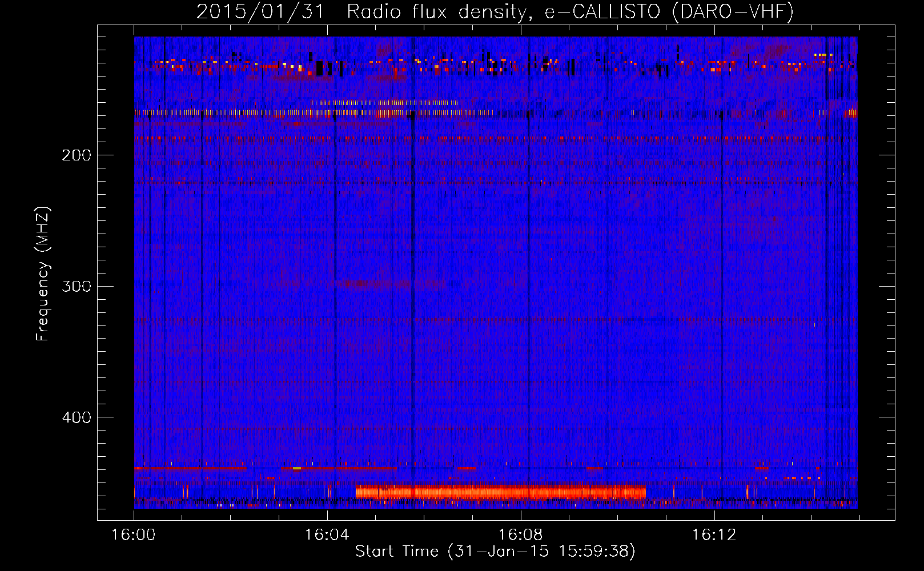The height and width of the screenshot is (571, 924).
Task: Select the 400 frequency axis label
Action: (x=77, y=417)
